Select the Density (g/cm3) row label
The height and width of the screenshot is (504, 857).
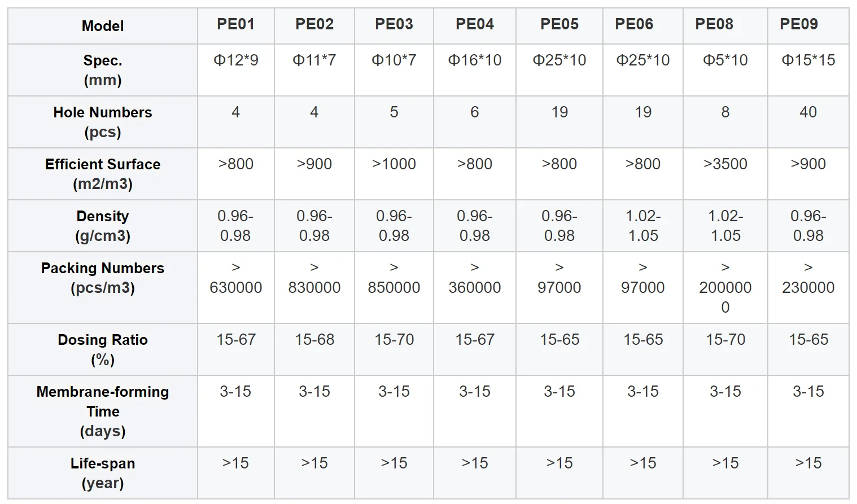pos(103,226)
